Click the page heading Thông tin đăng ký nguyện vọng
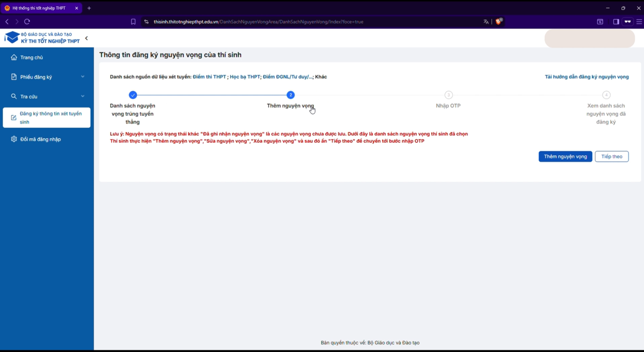The width and height of the screenshot is (644, 352). (170, 55)
